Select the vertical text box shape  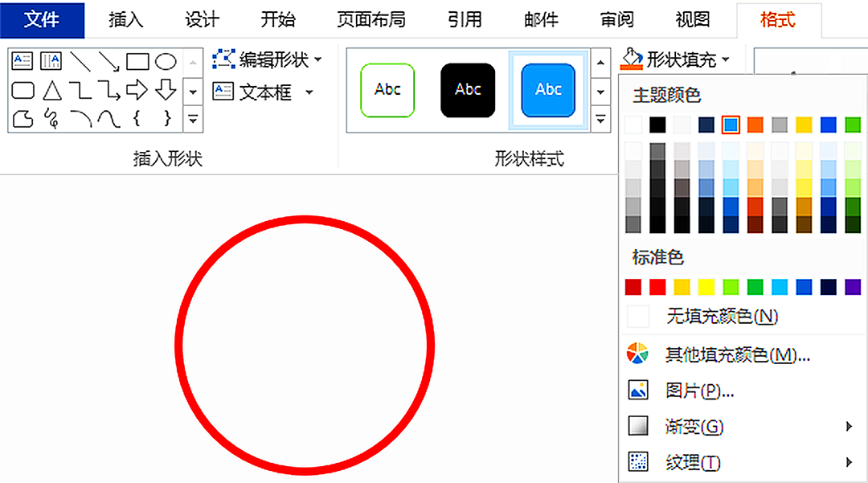[x=51, y=61]
